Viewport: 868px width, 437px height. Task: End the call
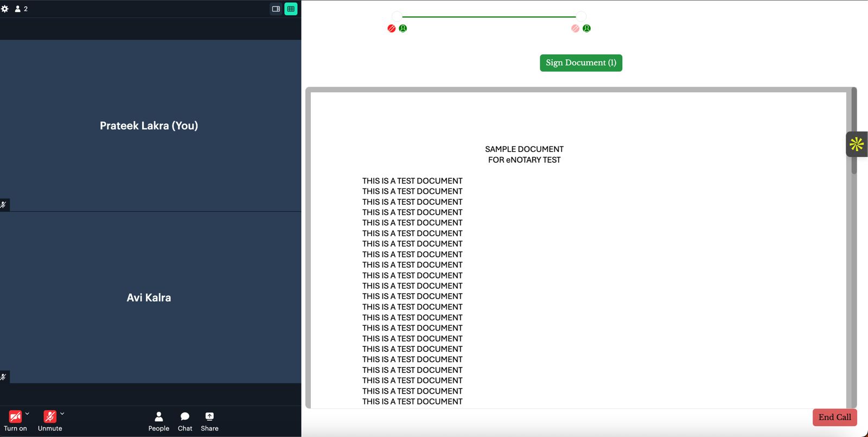834,417
